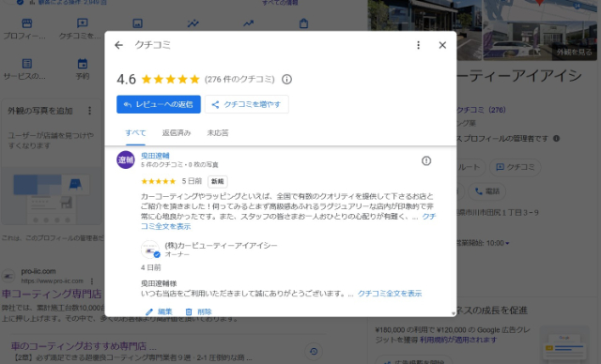The height and width of the screenshot is (364, 601).
Task: Close the クチコミ dialog
Action: [x=442, y=45]
